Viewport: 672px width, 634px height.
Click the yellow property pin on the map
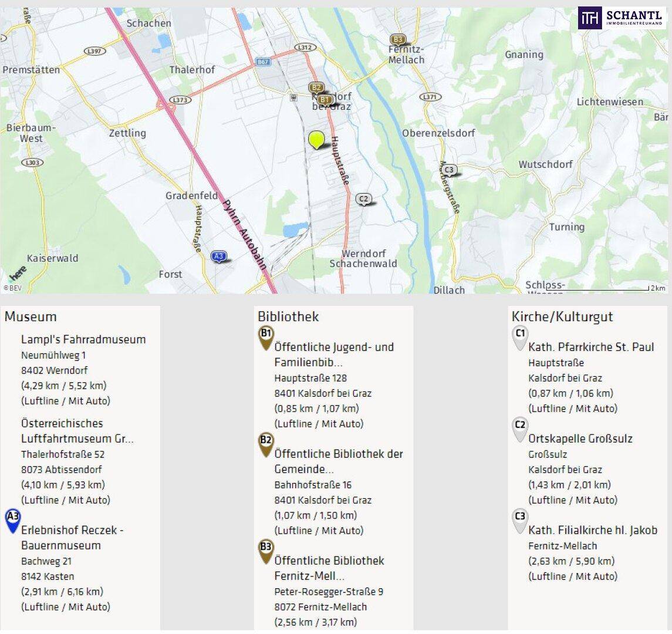click(316, 140)
